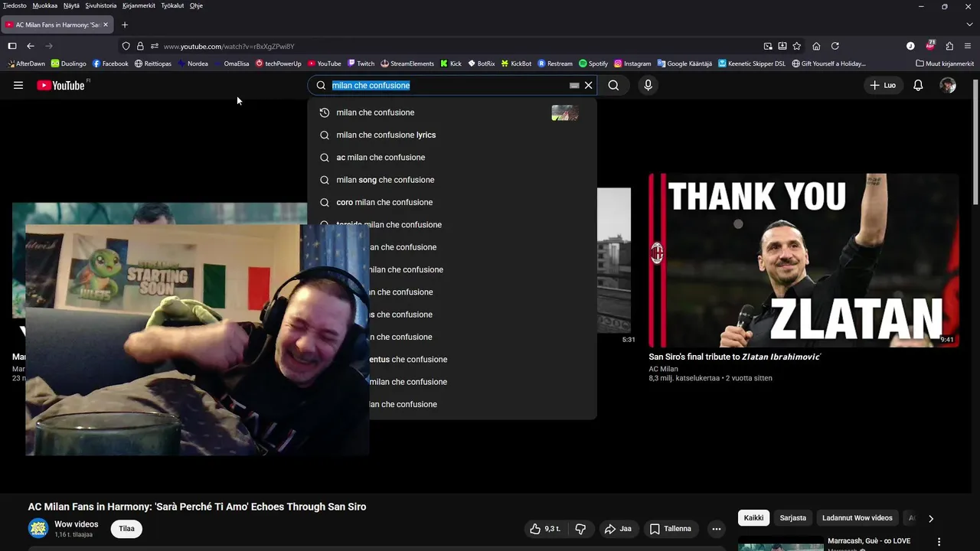980x551 pixels.
Task: Click into the search field text
Action: coord(371,85)
